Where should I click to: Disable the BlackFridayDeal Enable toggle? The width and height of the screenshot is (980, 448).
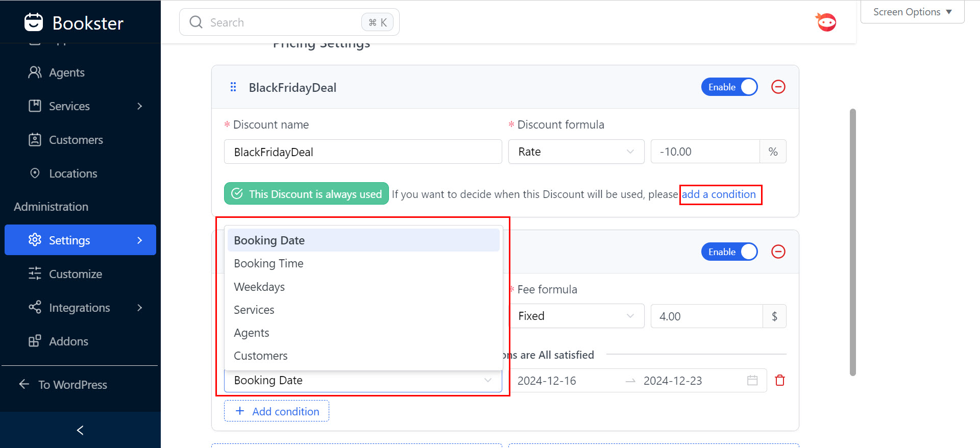click(x=729, y=87)
